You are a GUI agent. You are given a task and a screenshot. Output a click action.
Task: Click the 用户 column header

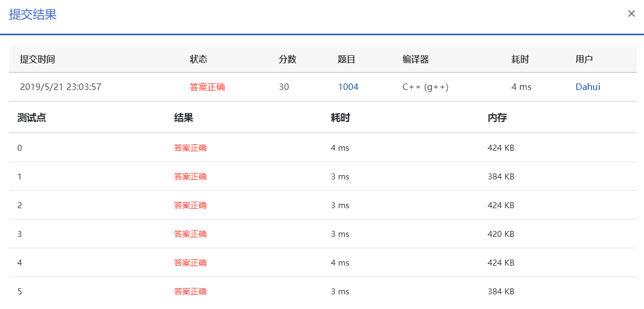pos(584,60)
